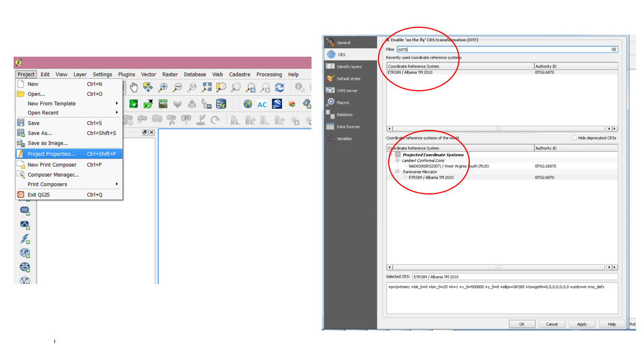
Task: Click the Pan Map to Selection icon
Action: click(148, 87)
